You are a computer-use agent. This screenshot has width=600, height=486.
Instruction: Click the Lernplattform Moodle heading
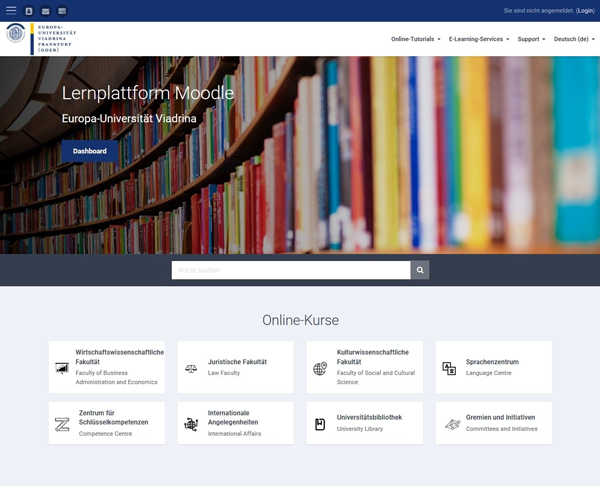148,93
